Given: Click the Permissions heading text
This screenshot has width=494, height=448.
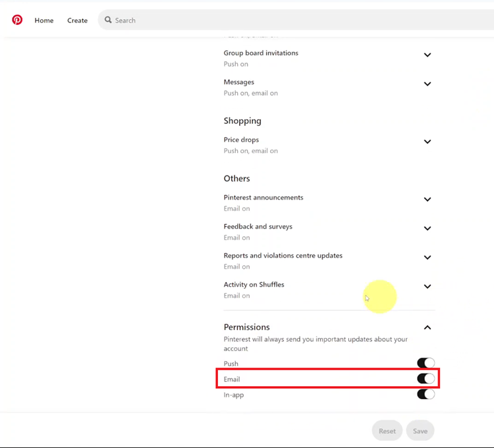Looking at the screenshot, I should point(247,327).
